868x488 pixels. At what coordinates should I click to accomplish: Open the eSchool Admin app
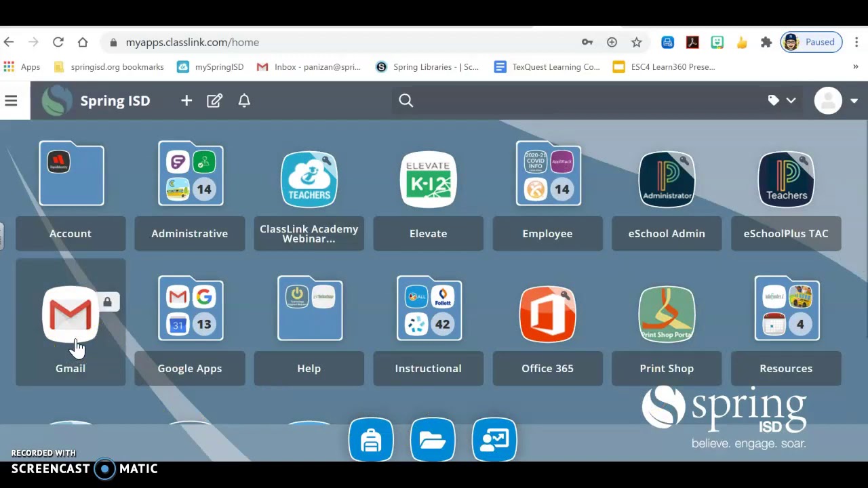pos(667,180)
